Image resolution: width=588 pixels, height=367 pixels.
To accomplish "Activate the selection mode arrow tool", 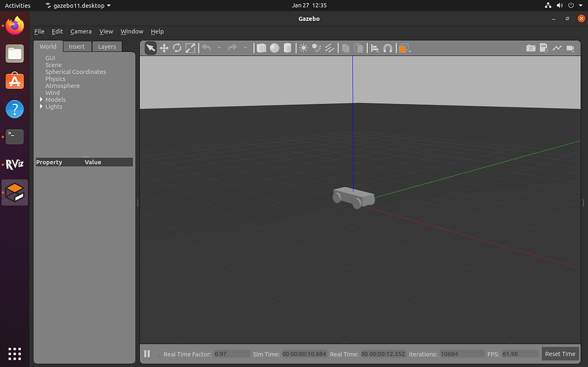I will [151, 48].
